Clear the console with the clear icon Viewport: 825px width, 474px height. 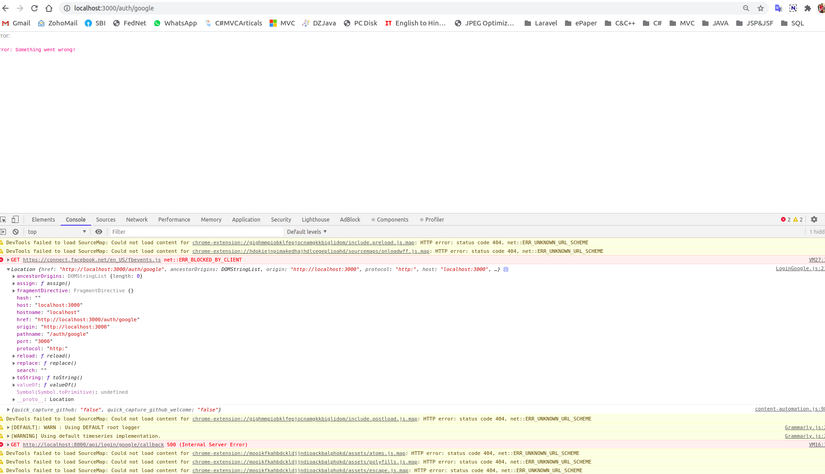tap(16, 231)
